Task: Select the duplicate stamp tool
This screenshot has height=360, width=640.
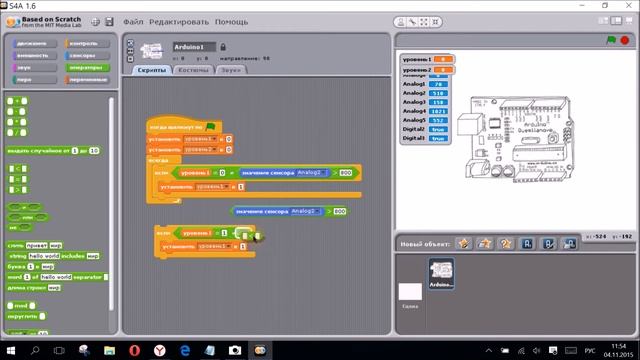Action: click(401, 22)
